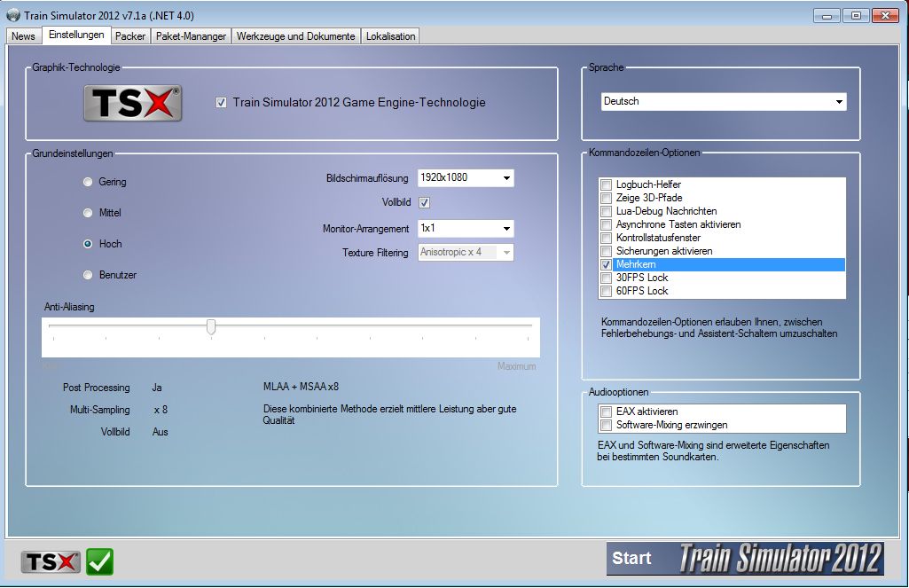Enable the Logbuch-Helfer option
The image size is (909, 588).
pyautogui.click(x=606, y=185)
